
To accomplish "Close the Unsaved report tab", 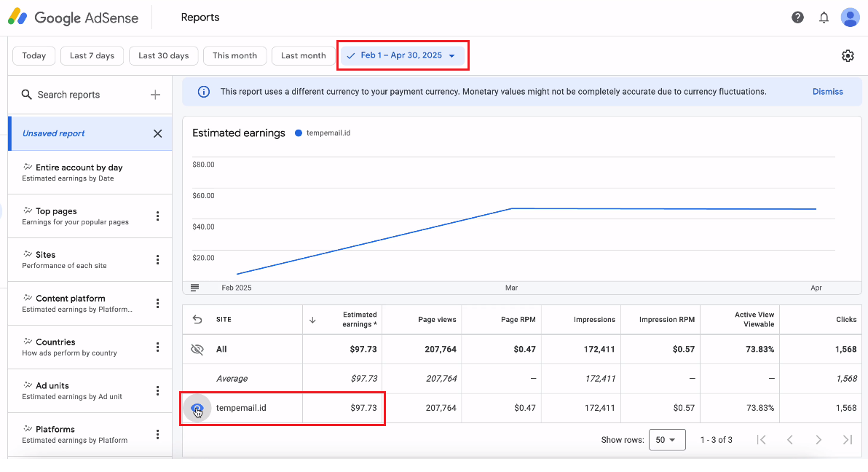I will [x=158, y=133].
